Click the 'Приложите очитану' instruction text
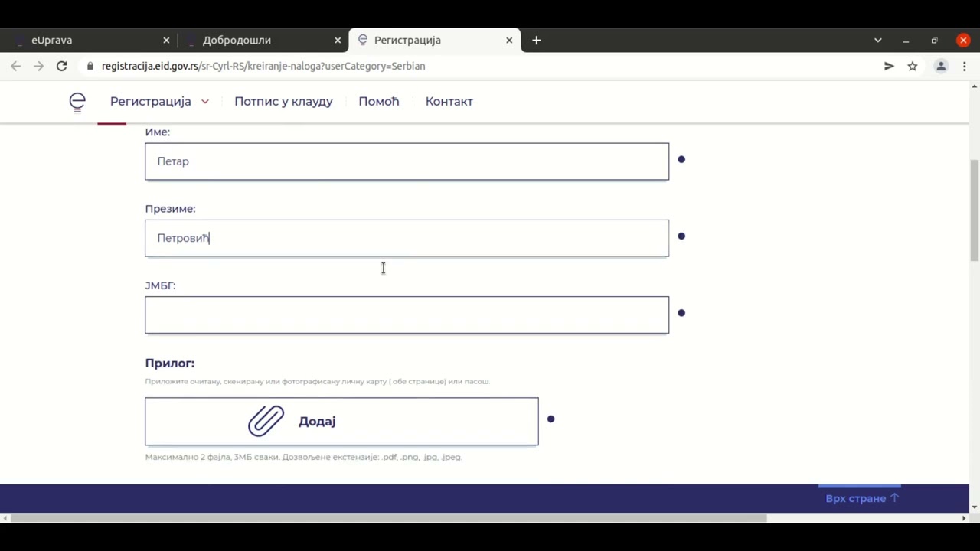The height and width of the screenshot is (551, 980). (317, 381)
